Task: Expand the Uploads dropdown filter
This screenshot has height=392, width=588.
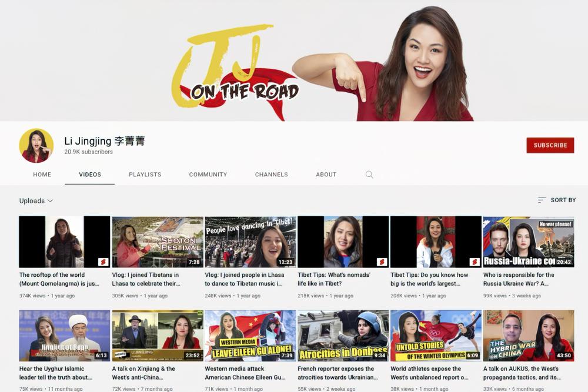Action: [36, 201]
